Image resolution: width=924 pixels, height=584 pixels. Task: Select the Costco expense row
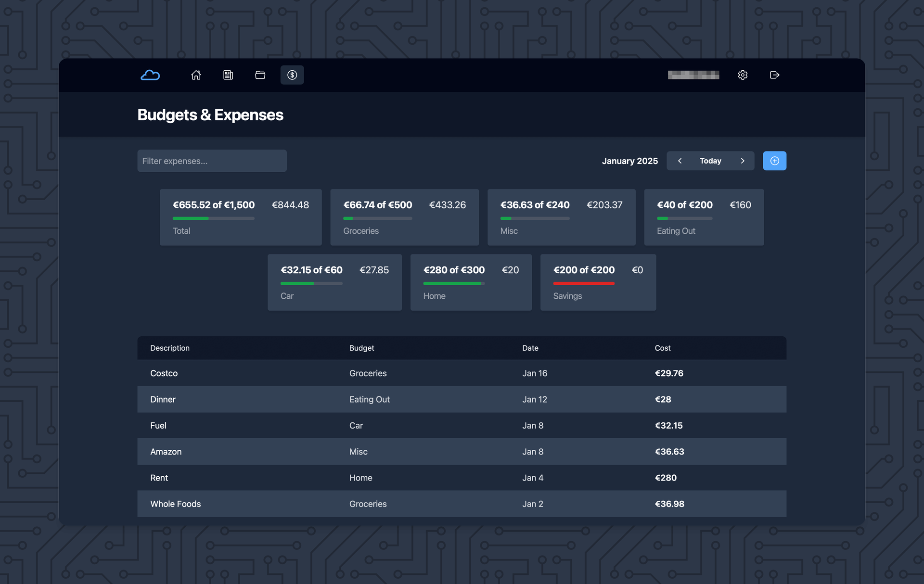[x=462, y=373]
